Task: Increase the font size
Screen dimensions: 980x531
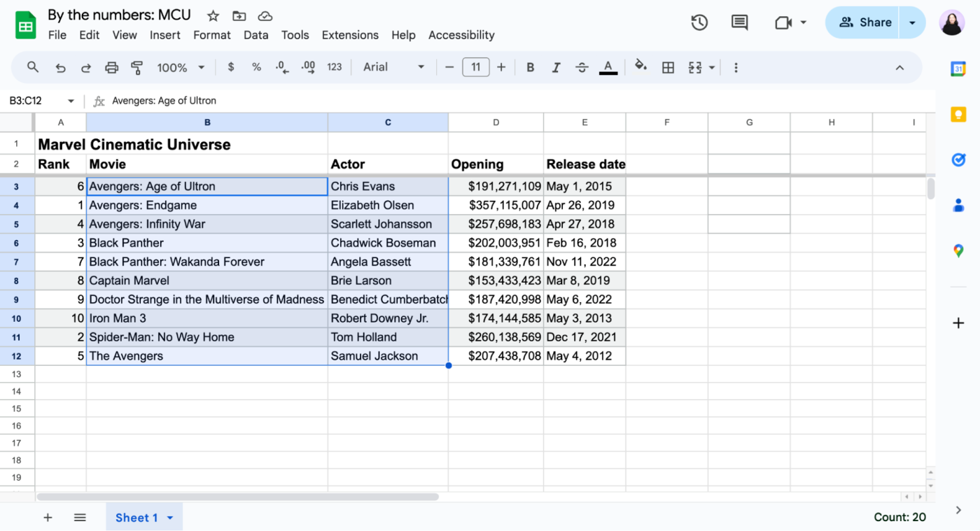Action: click(x=501, y=67)
